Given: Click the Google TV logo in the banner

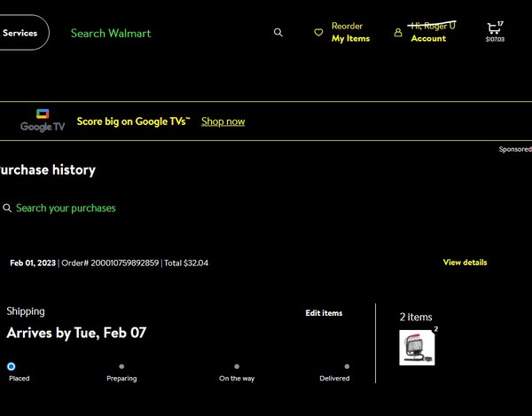Looking at the screenshot, I should 43,121.
